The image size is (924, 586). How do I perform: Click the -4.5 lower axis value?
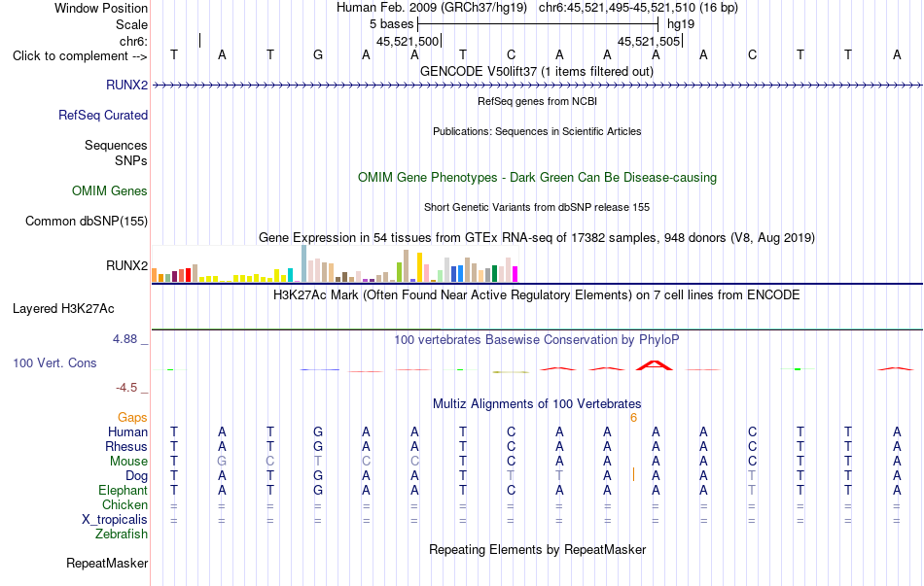coord(126,388)
